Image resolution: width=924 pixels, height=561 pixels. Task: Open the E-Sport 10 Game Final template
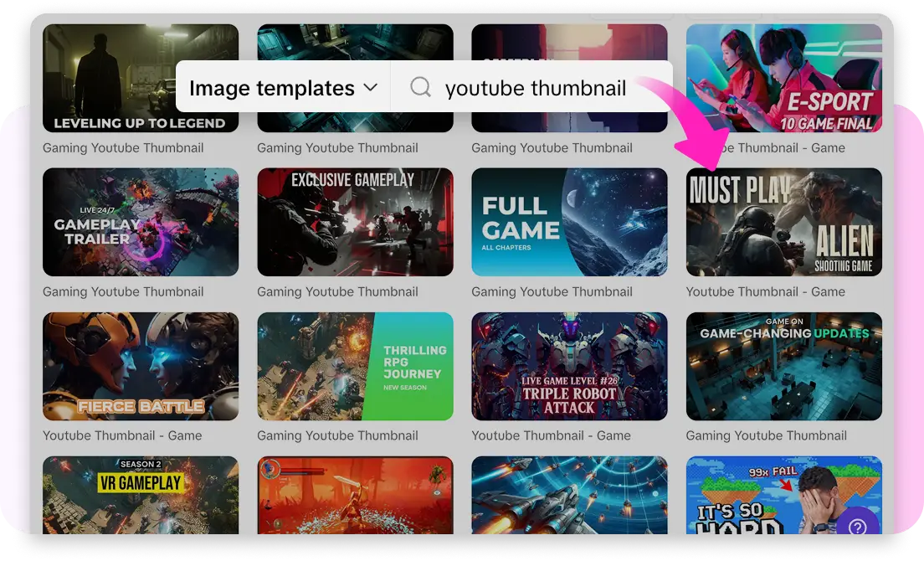(783, 77)
